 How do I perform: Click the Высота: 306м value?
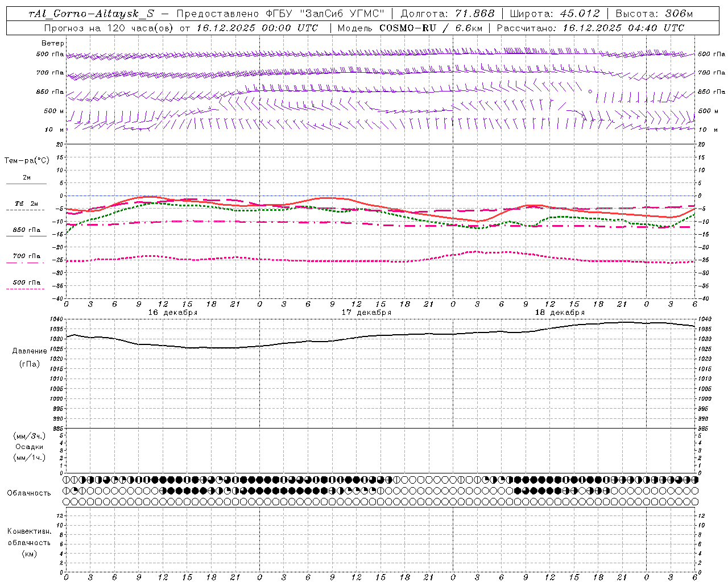pyautogui.click(x=655, y=14)
